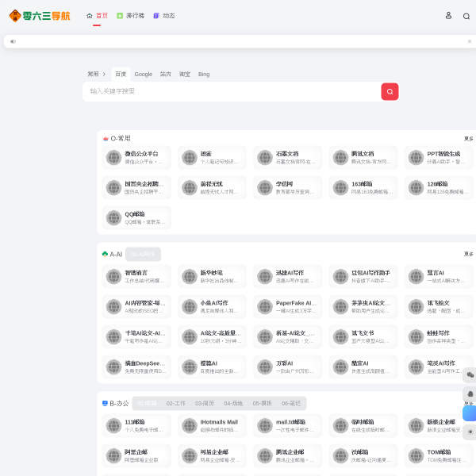This screenshot has height=476, width=476.
Task: Click the A-AI section green icon
Action: coord(105,254)
